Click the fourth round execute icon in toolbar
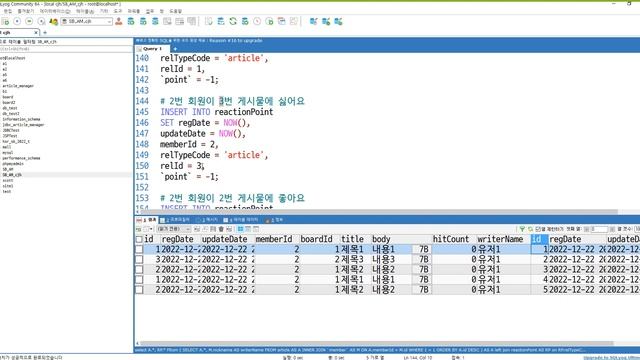 coord(41,21)
